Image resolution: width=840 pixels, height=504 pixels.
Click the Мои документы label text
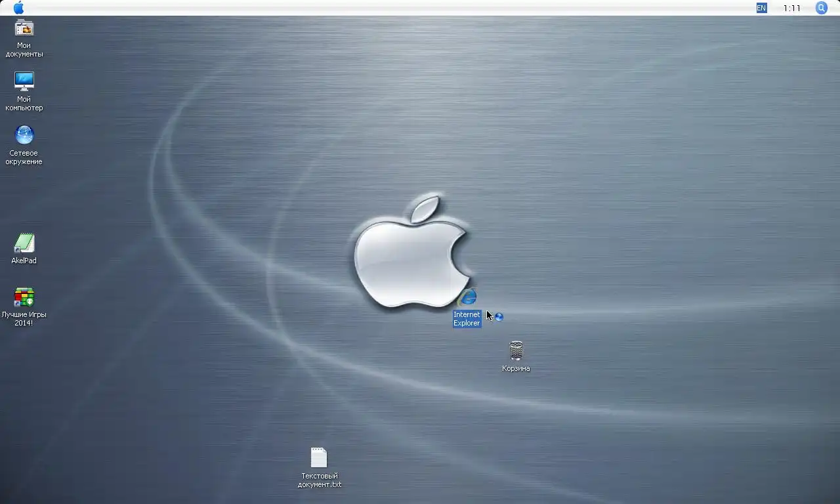pos(24,50)
